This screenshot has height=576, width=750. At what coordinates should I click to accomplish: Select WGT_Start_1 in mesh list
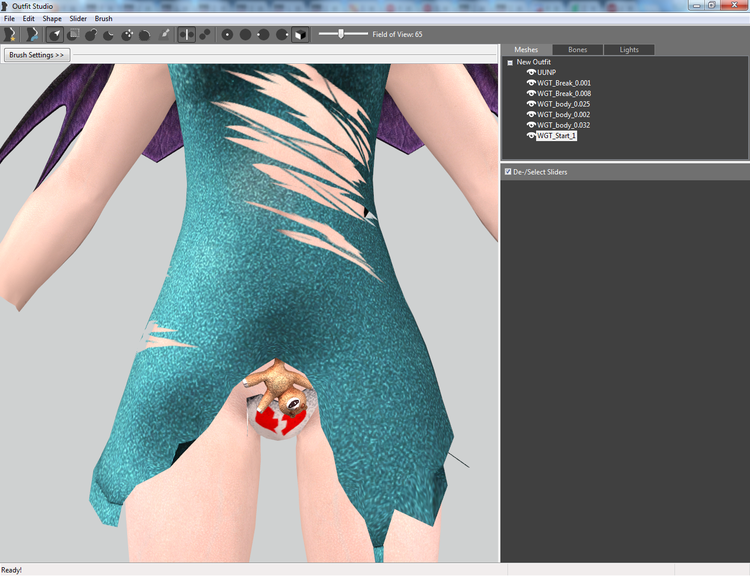coord(556,136)
